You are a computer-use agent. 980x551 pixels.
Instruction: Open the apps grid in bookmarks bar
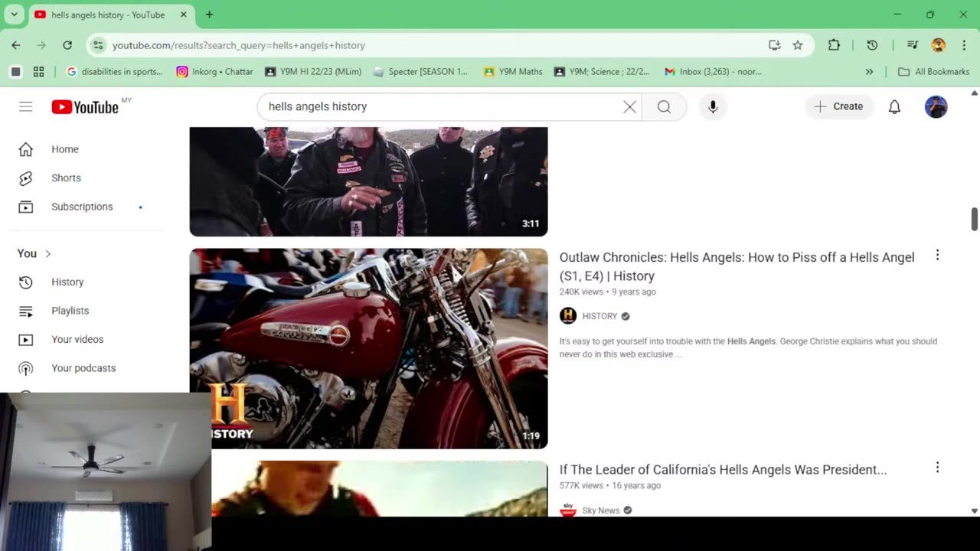(39, 72)
